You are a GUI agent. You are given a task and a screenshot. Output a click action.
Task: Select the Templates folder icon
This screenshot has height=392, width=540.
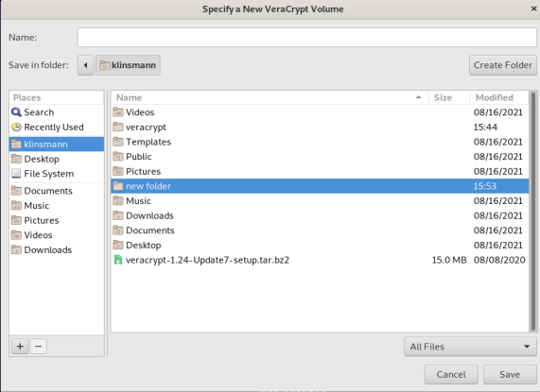(x=118, y=142)
